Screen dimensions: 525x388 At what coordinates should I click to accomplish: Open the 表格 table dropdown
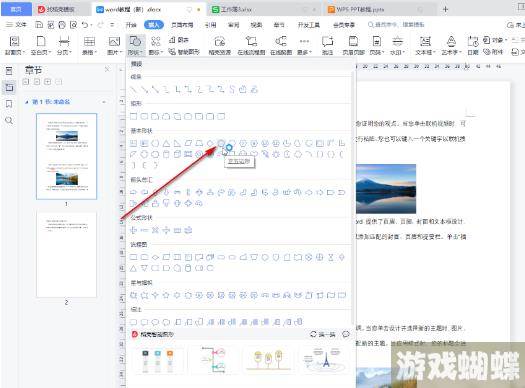click(89, 45)
